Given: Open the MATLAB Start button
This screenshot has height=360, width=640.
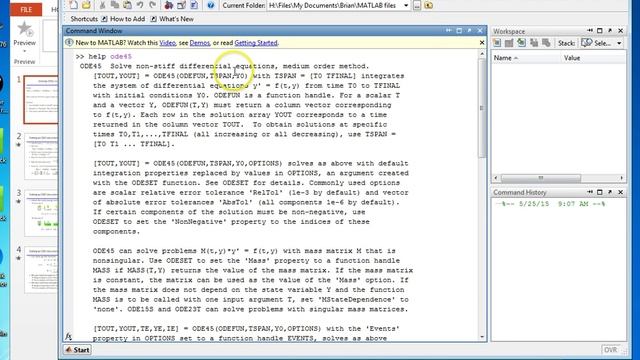Looking at the screenshot, I should click(78, 350).
